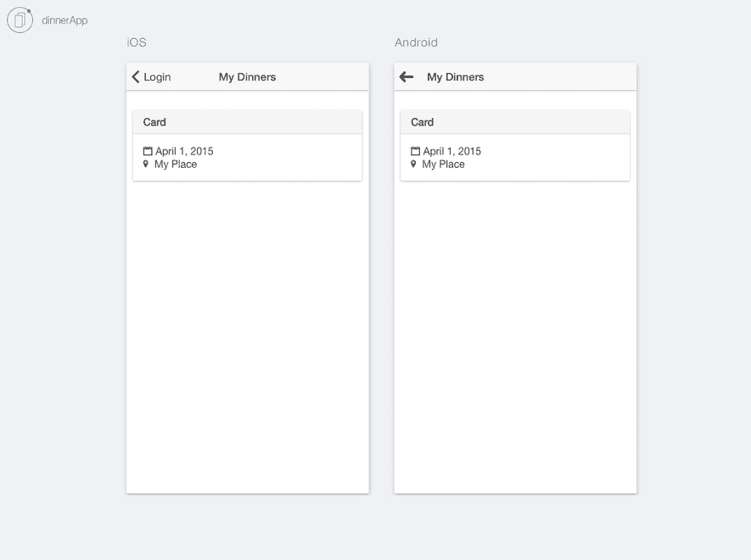Click the calendar icon in the iOS card
The image size is (751, 560).
pos(147,150)
